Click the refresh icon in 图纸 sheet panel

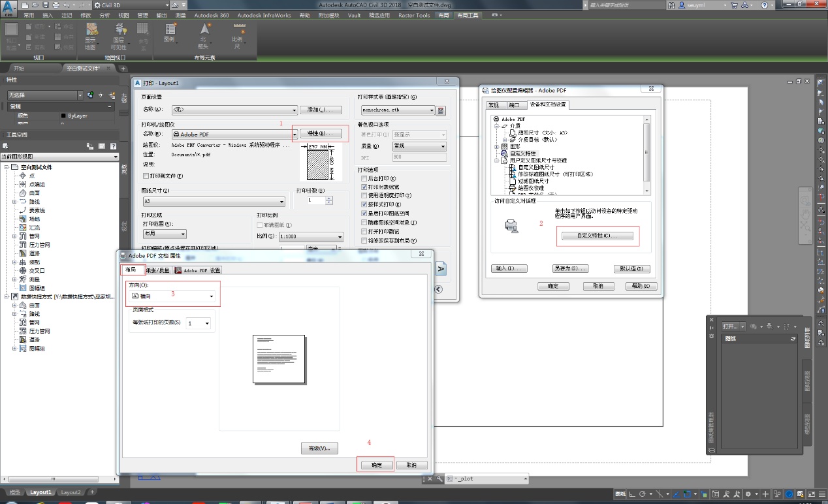(x=793, y=339)
